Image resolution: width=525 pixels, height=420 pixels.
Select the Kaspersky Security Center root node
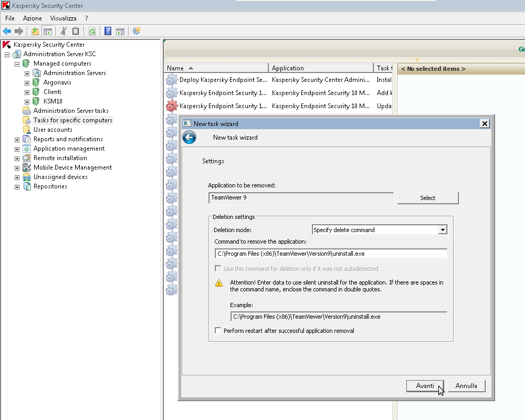(x=49, y=44)
